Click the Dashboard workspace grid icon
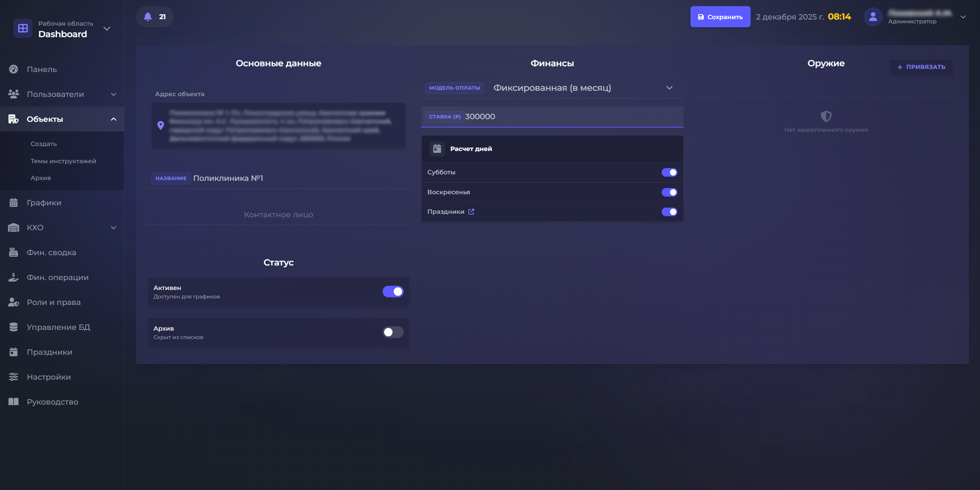 coord(23,28)
